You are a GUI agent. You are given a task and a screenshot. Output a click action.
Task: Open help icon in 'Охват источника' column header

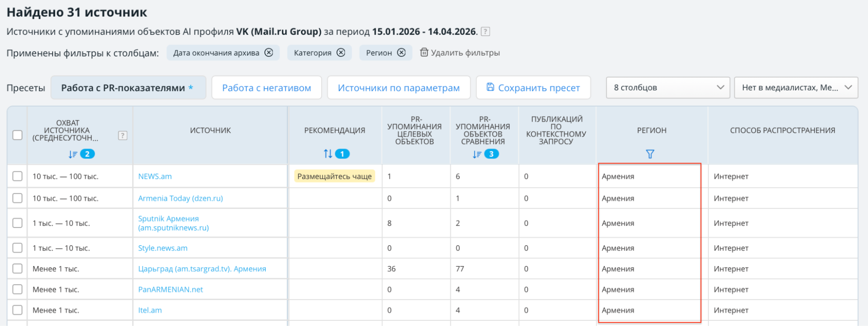click(x=122, y=135)
